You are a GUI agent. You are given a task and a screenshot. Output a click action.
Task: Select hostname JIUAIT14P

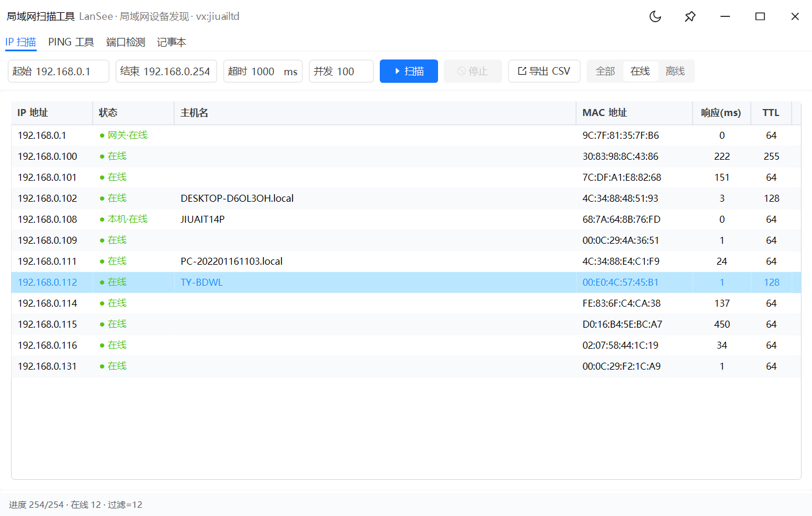coord(203,219)
